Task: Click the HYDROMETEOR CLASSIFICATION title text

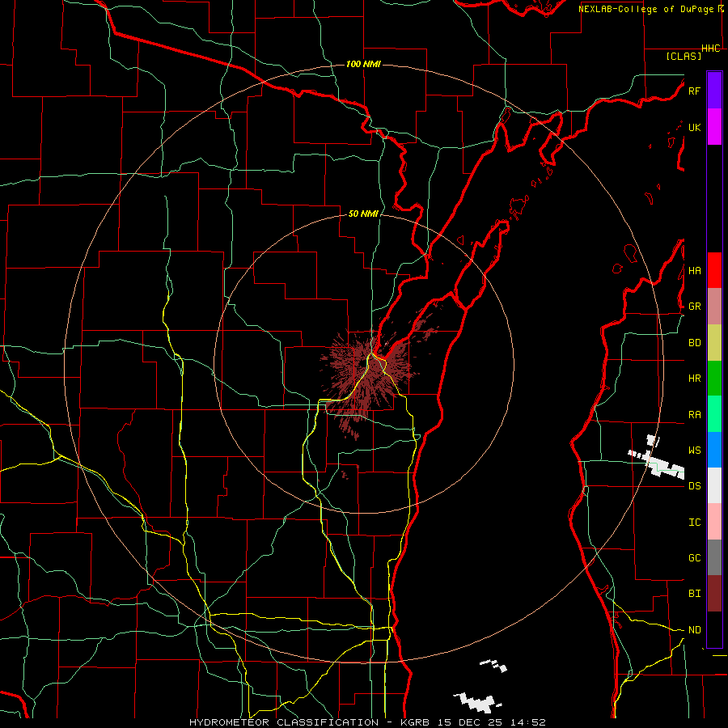Action: 284,722
